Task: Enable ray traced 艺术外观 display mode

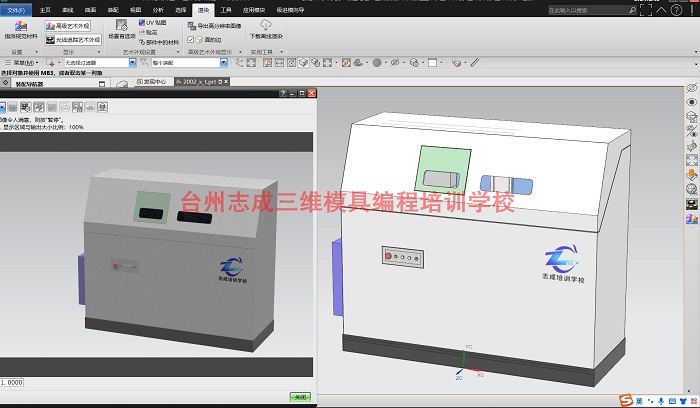Action: 73,40
